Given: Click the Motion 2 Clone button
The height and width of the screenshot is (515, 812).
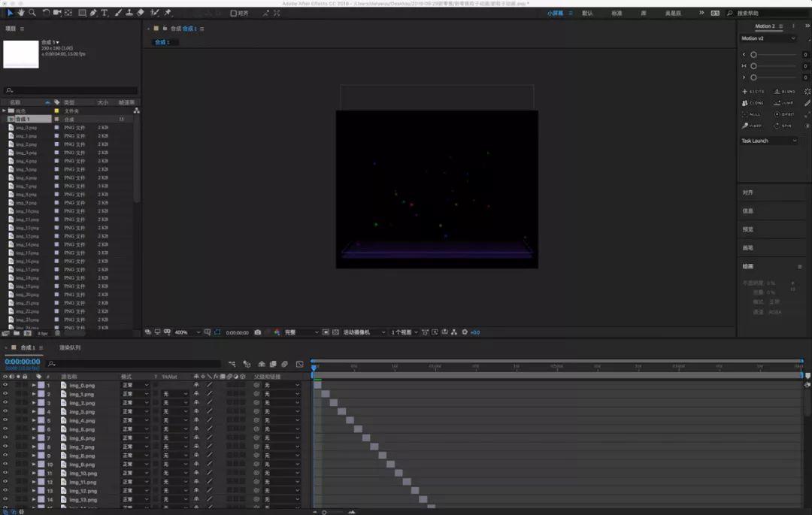Looking at the screenshot, I should (x=753, y=103).
